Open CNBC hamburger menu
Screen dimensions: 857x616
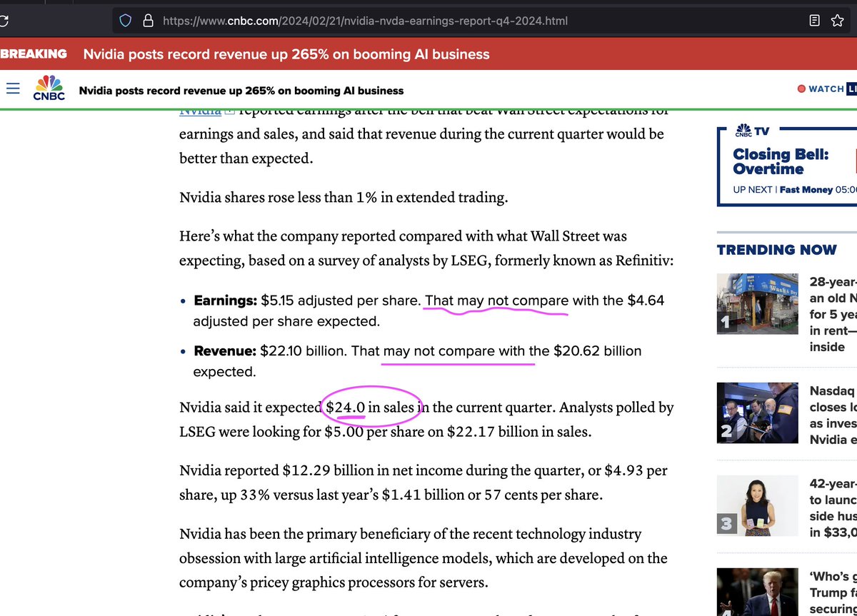pyautogui.click(x=13, y=88)
